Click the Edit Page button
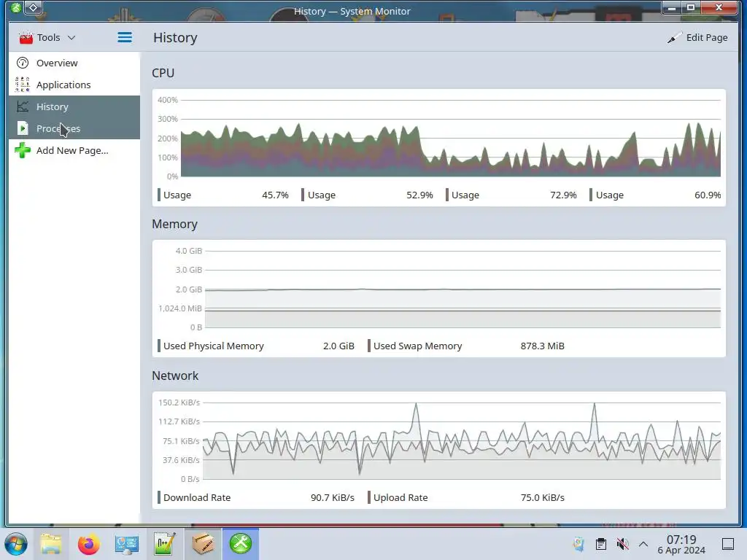The height and width of the screenshot is (560, 747). (x=697, y=38)
